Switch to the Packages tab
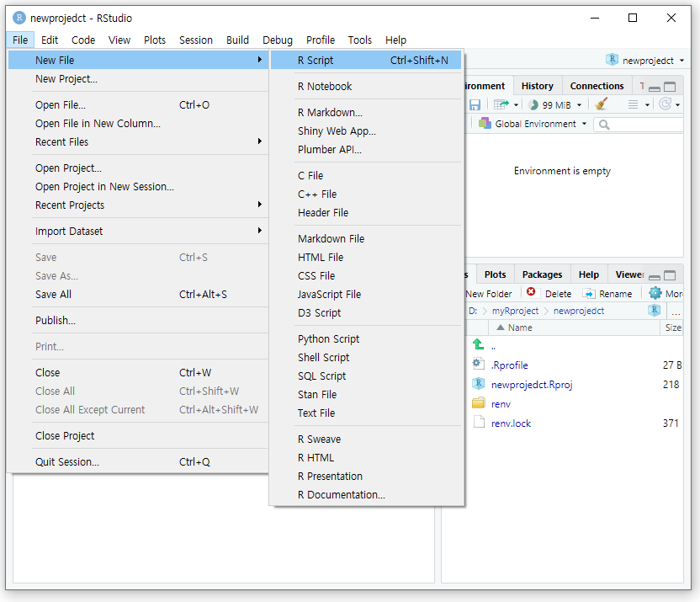The width and height of the screenshot is (700, 602). pos(542,274)
